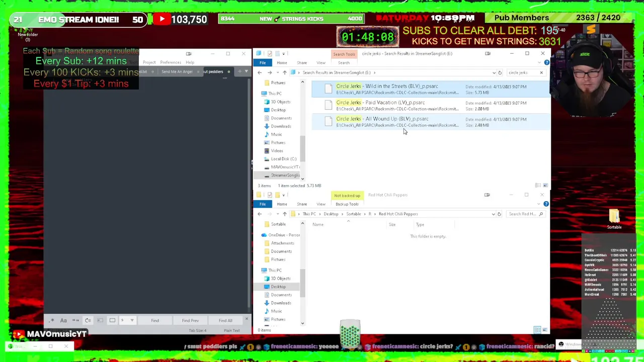644x362 pixels.
Task: Sort by Name column header
Action: (318, 224)
